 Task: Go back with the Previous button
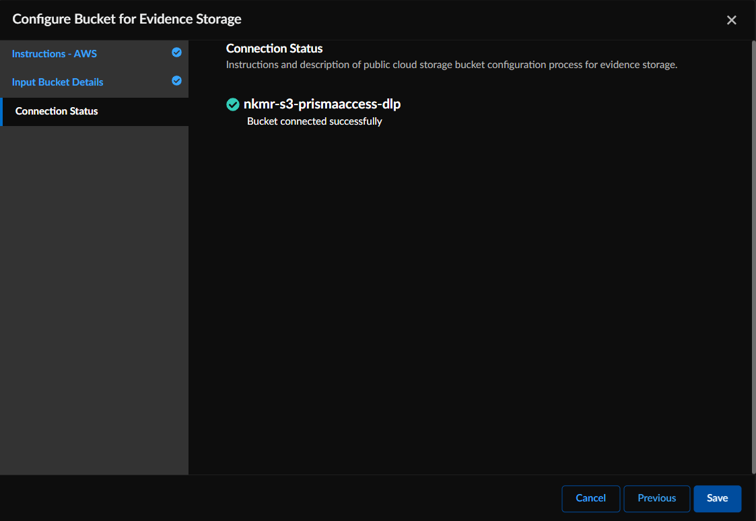[x=656, y=498]
